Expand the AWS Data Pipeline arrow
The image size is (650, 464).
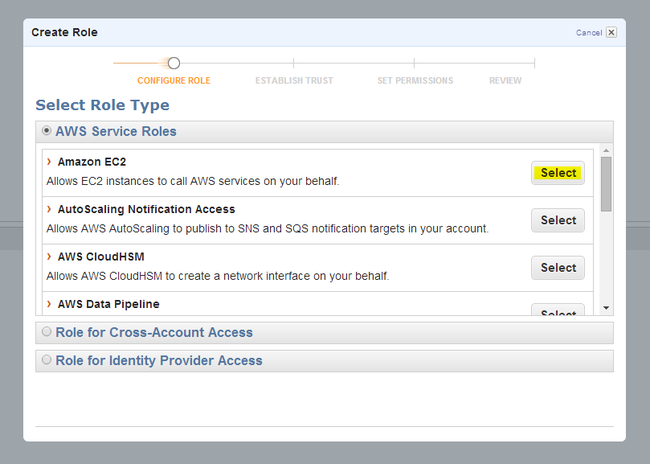point(49,303)
